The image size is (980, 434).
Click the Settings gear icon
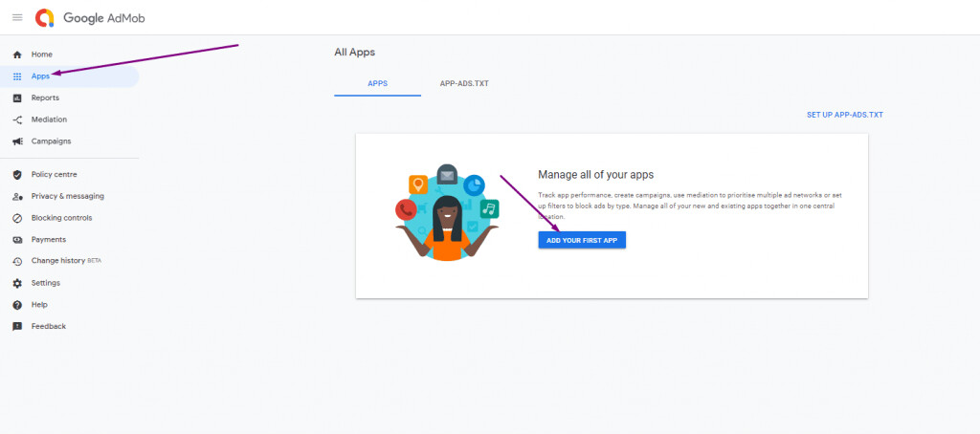(x=17, y=284)
